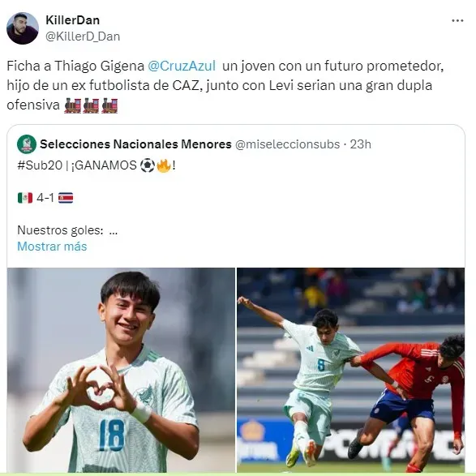
Task: Open the three-dot more options menu
Action: coord(457,20)
